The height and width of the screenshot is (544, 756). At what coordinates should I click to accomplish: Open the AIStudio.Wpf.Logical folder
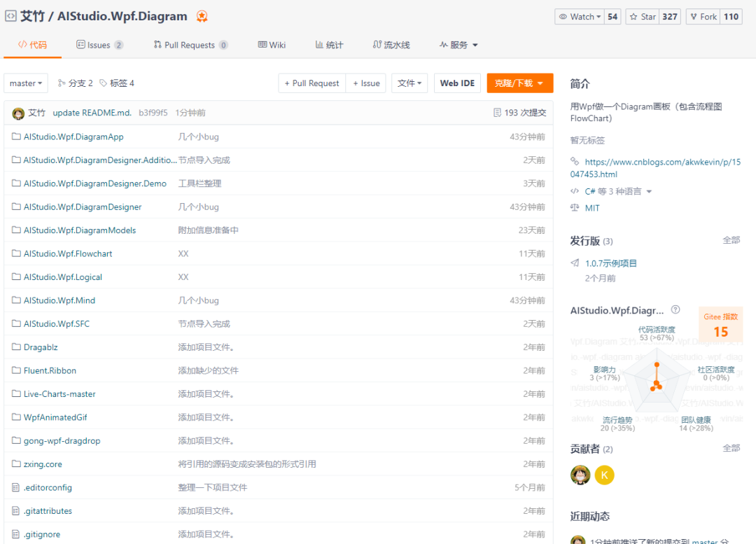coord(63,277)
